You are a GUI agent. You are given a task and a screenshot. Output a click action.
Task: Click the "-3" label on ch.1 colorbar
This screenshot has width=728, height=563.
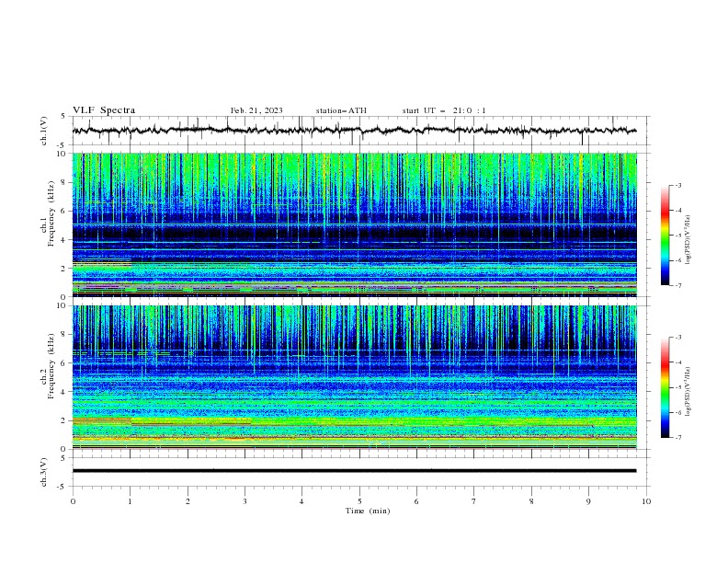click(677, 185)
